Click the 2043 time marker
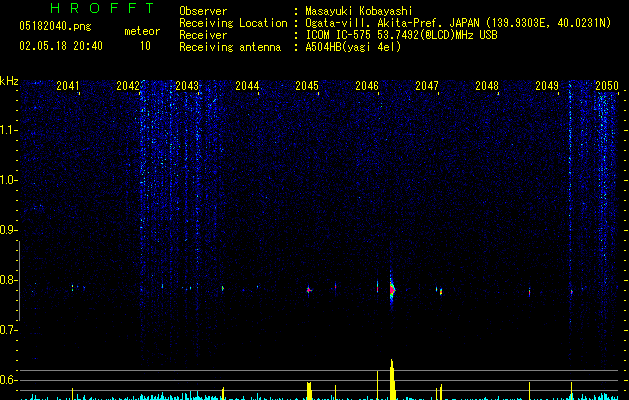 (187, 86)
